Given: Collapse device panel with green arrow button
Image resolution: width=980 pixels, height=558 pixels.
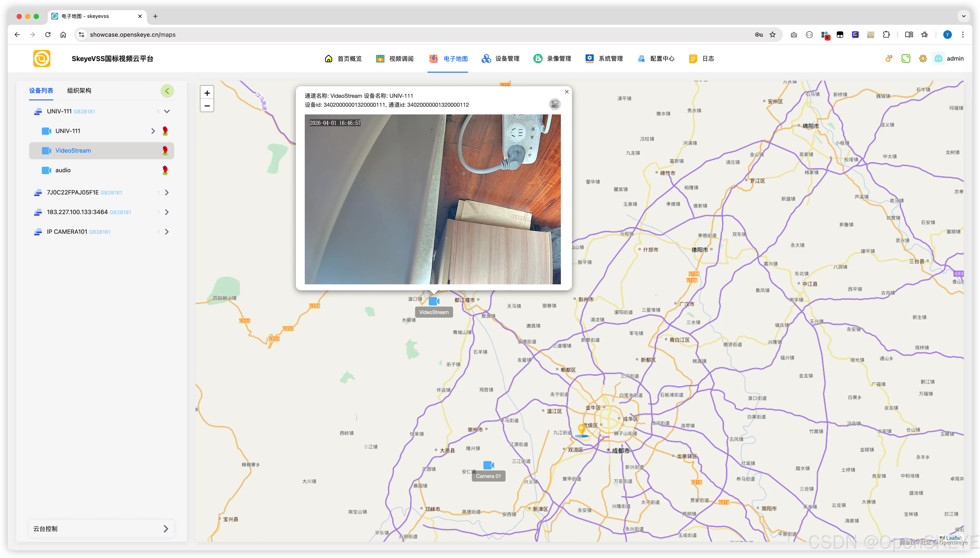Looking at the screenshot, I should coord(167,91).
